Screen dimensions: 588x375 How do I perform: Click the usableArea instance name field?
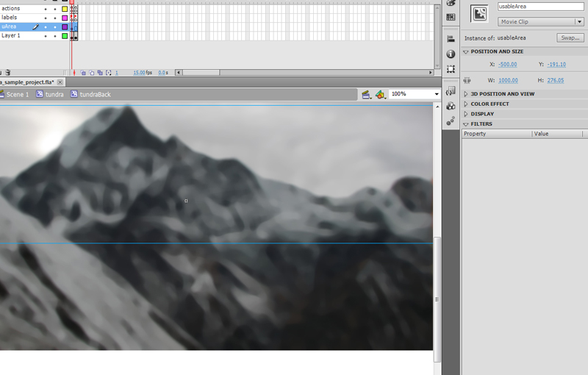(540, 6)
